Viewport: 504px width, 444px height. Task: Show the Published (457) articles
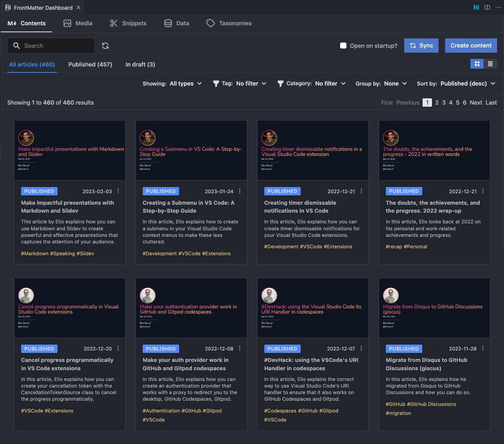[90, 64]
